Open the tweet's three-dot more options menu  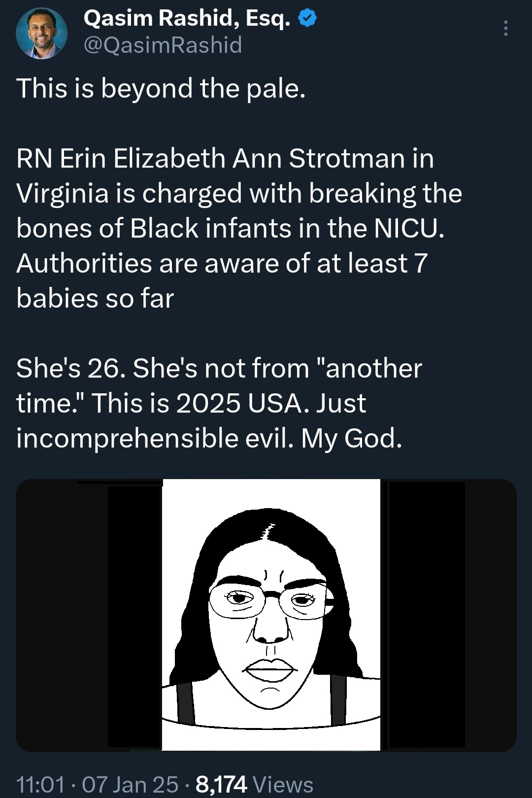pos(505,29)
